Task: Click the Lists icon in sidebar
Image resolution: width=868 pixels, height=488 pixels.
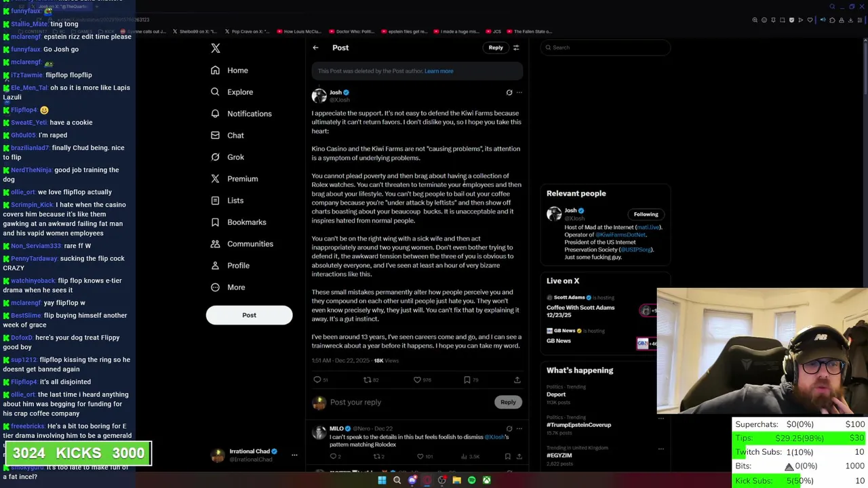Action: [215, 201]
